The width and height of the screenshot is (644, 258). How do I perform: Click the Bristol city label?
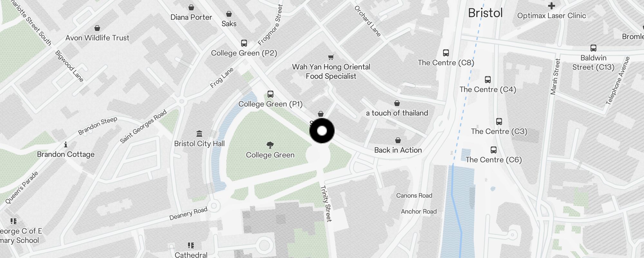(x=485, y=13)
